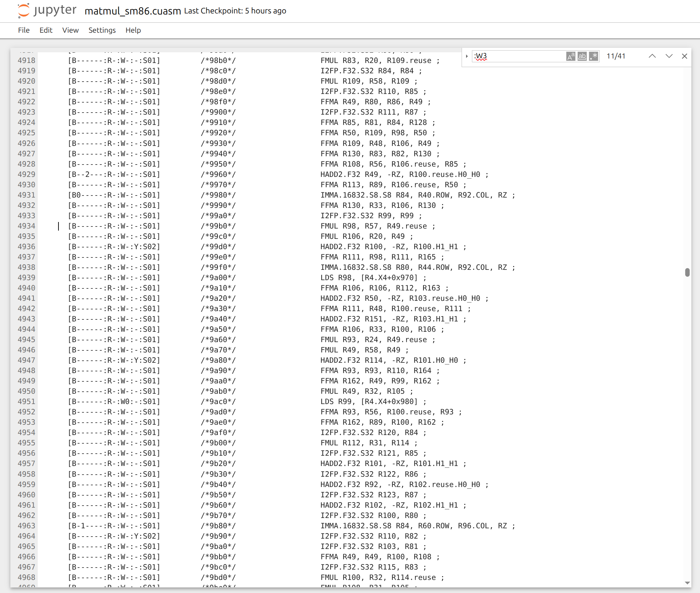Screen dimensions: 700x593
Task: Click scrollbar down arrow at bottom
Action: [687, 583]
